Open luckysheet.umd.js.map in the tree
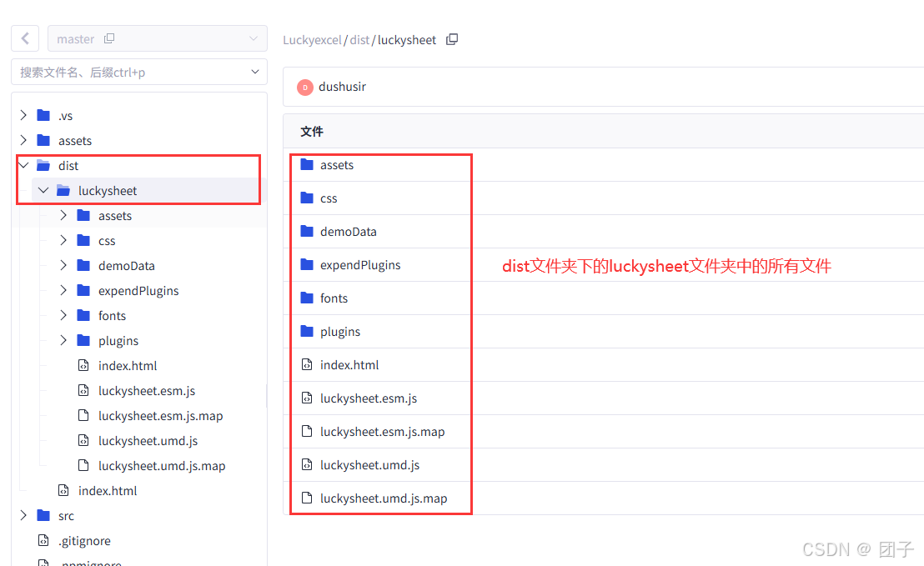The width and height of the screenshot is (924, 566). (x=162, y=466)
